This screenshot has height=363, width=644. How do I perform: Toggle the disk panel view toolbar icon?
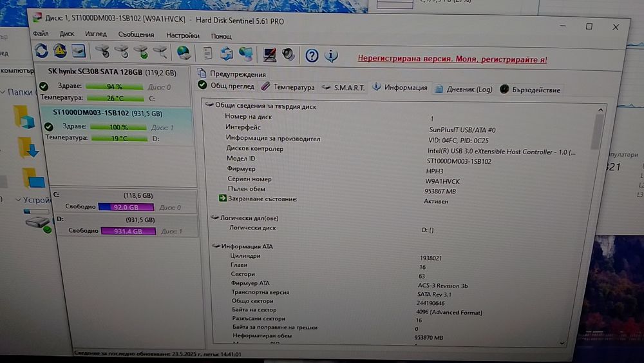click(79, 51)
